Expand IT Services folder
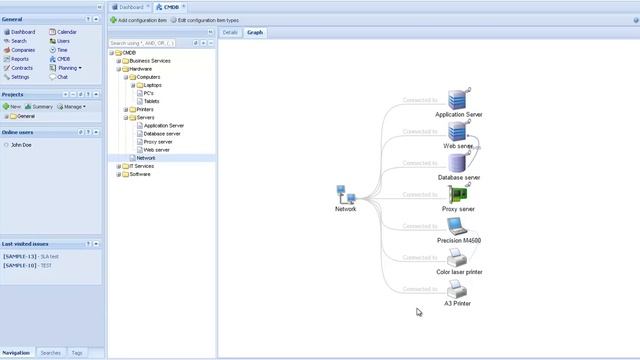Image resolution: width=640 pixels, height=360 pixels. [x=119, y=166]
